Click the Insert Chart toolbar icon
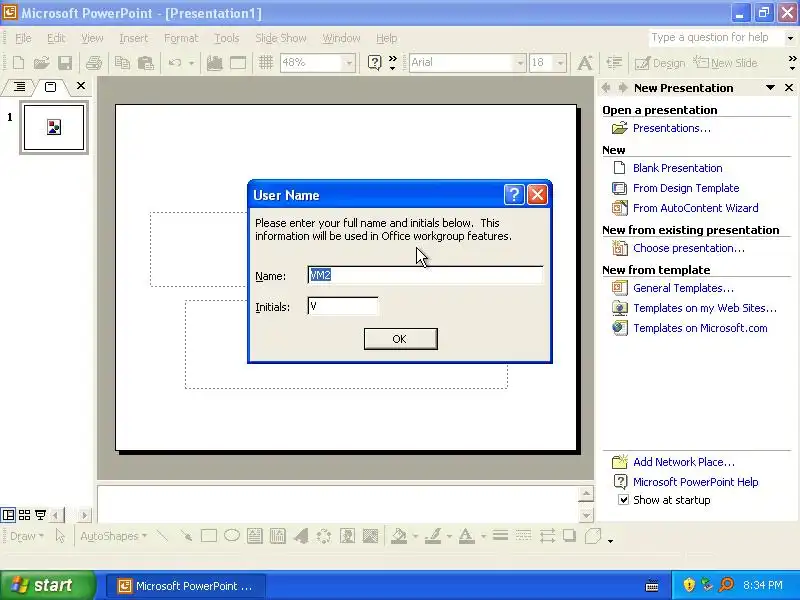The image size is (800, 600). coord(215,63)
